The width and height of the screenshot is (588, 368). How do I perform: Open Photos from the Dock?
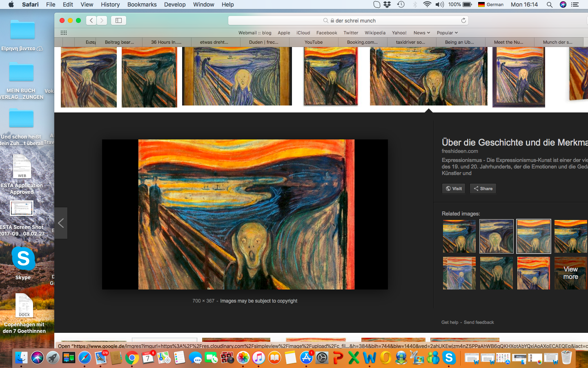[243, 358]
